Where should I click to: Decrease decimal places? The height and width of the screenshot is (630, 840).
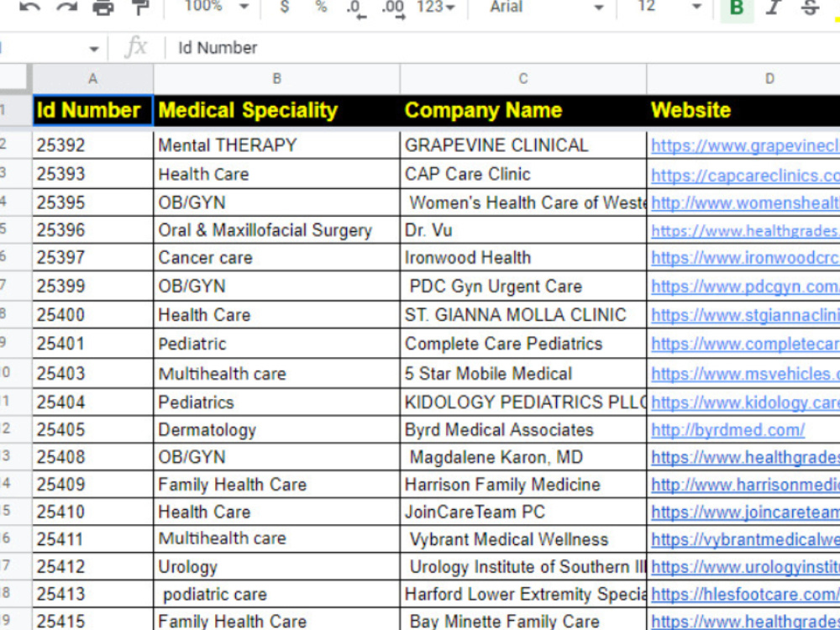[x=354, y=10]
